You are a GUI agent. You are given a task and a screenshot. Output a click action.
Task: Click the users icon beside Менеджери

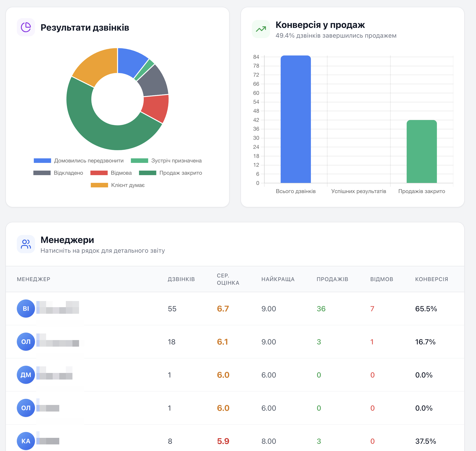tap(26, 244)
